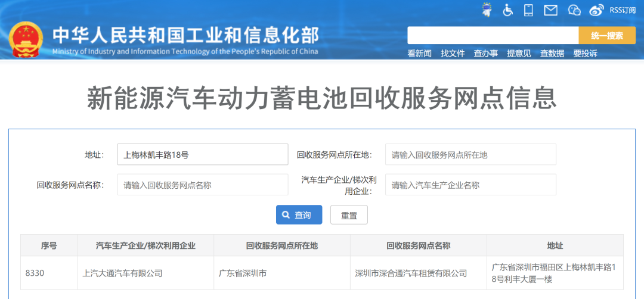Click the 汽车生产企业名称 input field
The width and height of the screenshot is (644, 299).
point(470,185)
